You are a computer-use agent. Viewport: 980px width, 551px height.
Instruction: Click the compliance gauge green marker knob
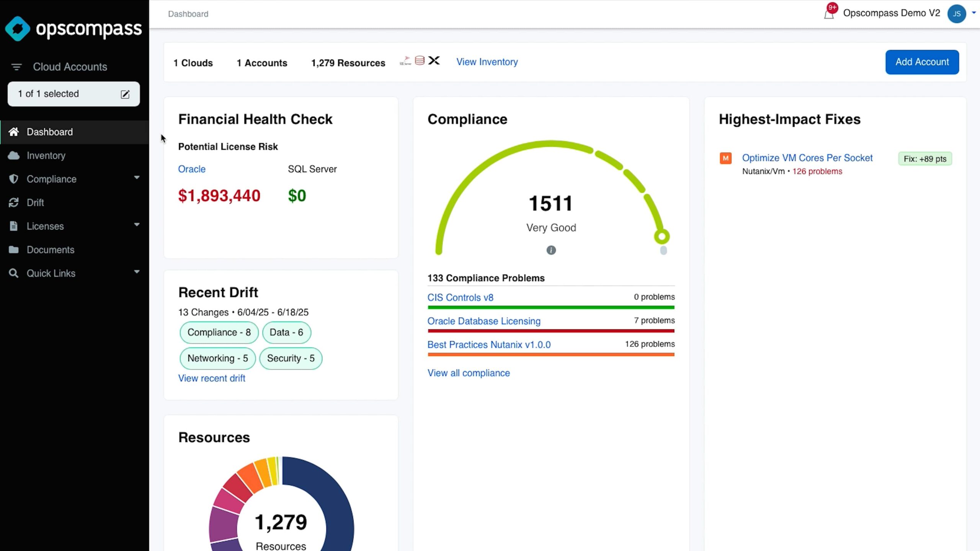coord(661,236)
